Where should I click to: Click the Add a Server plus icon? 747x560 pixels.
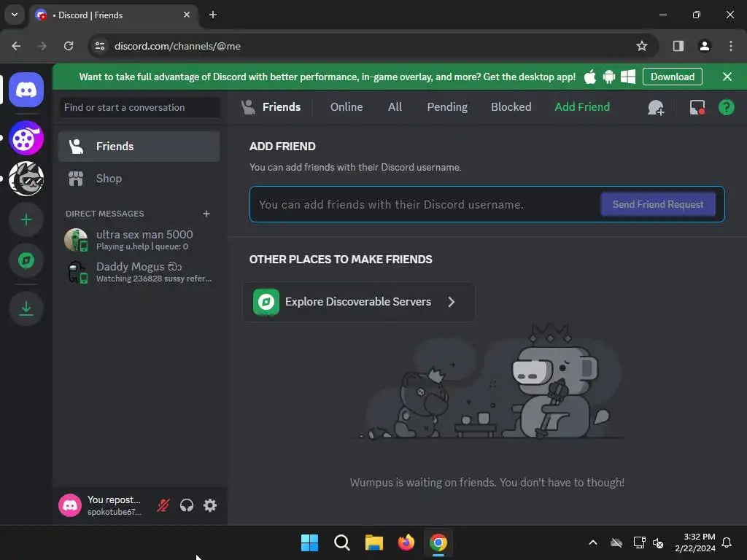pyautogui.click(x=26, y=219)
